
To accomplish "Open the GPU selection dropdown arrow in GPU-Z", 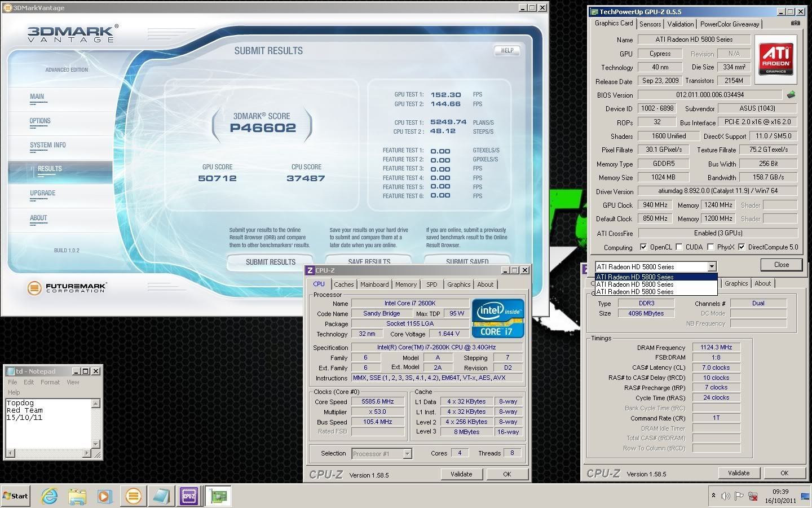I will tap(712, 266).
